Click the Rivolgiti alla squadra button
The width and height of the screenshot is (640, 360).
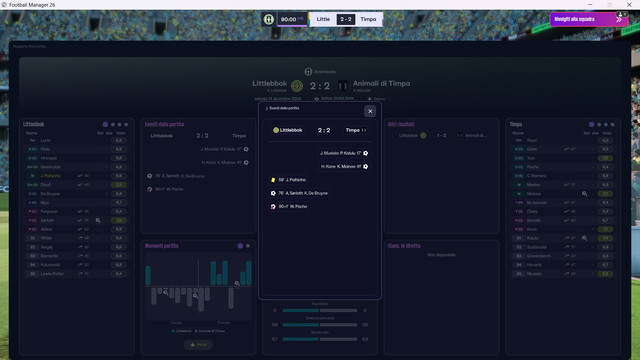click(588, 19)
